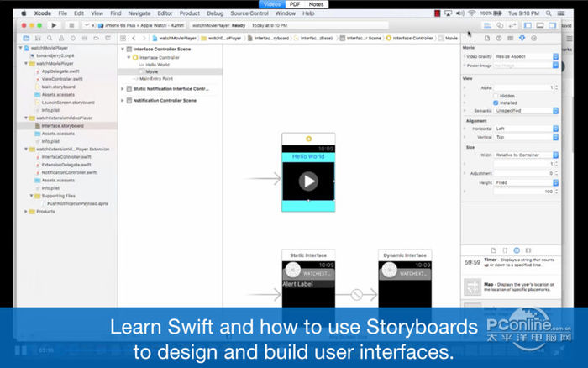Open the Breakpoint navigator icon
588x368 pixels.
[x=97, y=39]
